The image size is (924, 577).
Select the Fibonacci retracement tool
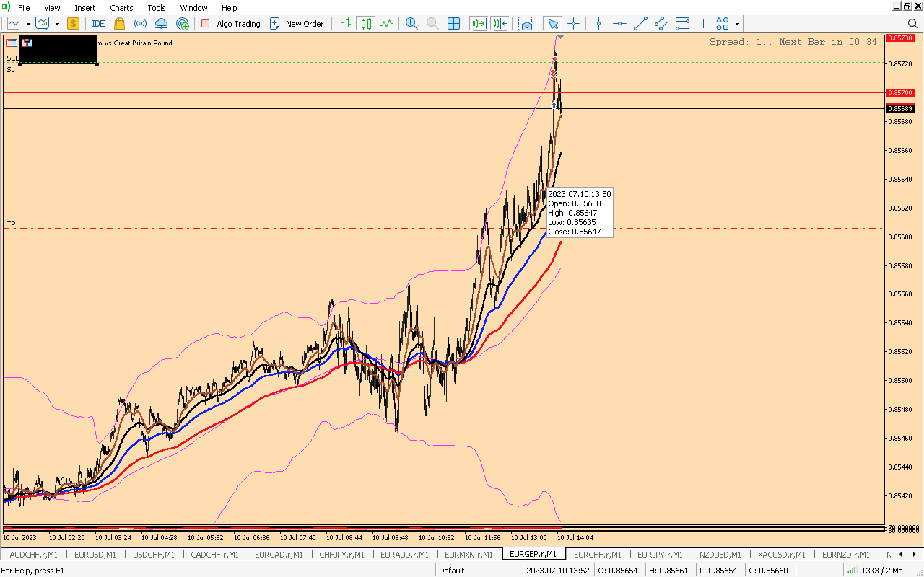point(682,24)
